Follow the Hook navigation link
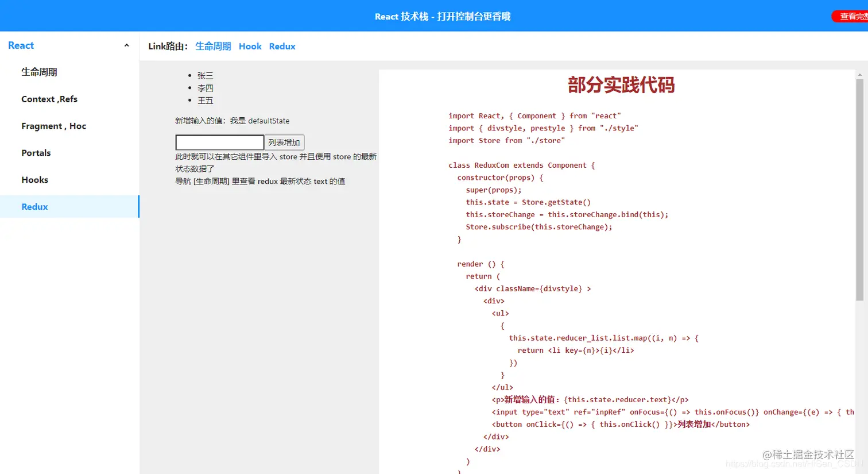 tap(250, 47)
